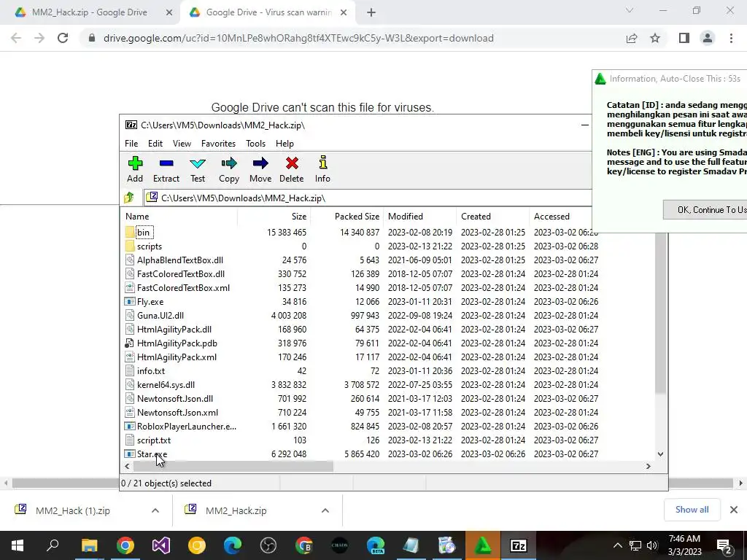The width and height of the screenshot is (747, 560).
Task: Reload the Google Drive page
Action: pyautogui.click(x=63, y=38)
